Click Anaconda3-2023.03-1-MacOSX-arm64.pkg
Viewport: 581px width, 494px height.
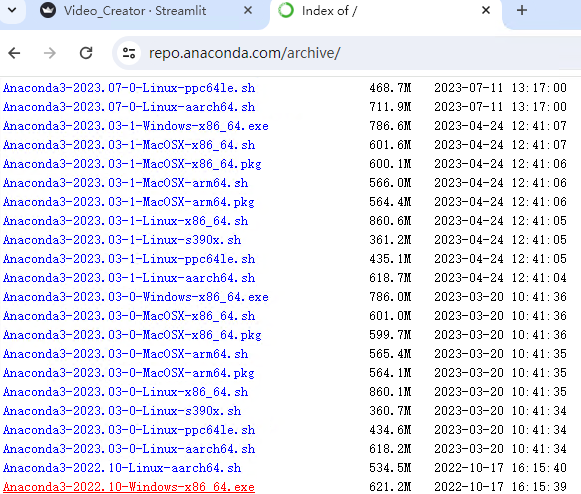(129, 202)
